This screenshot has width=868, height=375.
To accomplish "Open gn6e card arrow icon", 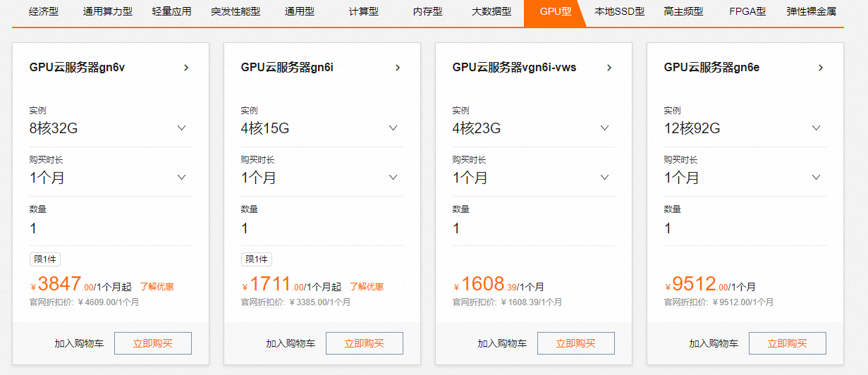I will [x=821, y=68].
